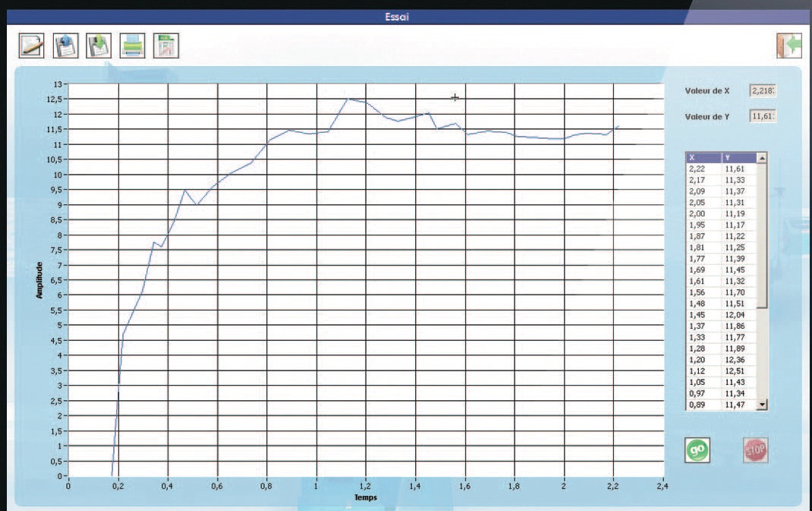
Task: Select the Y cell 11,70
Action: [x=739, y=292]
